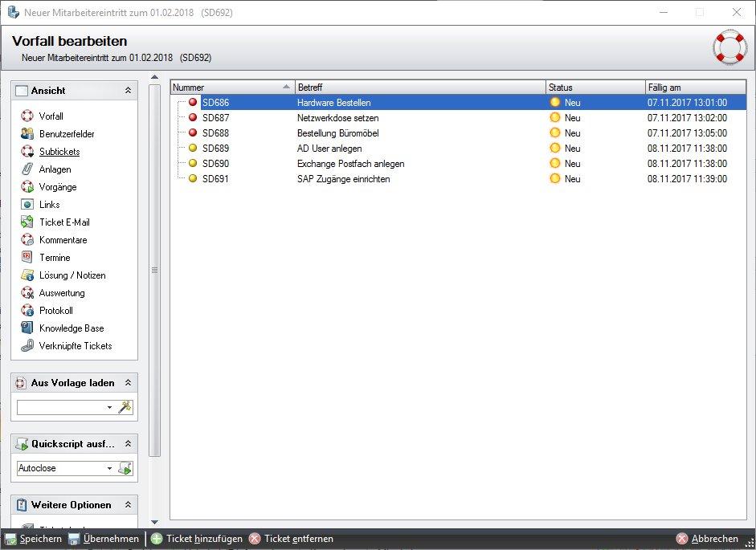Select subticket SD689 AD User anlegen

click(x=458, y=149)
